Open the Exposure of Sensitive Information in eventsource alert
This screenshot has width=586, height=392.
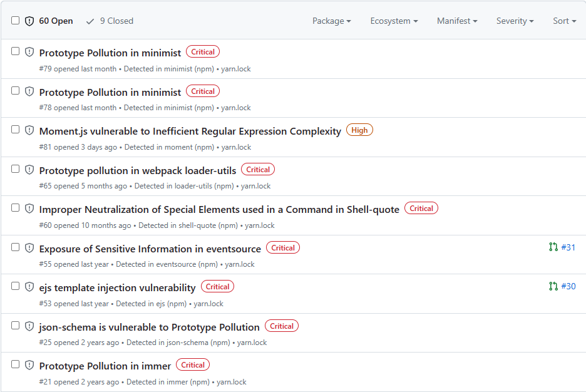[x=150, y=249]
